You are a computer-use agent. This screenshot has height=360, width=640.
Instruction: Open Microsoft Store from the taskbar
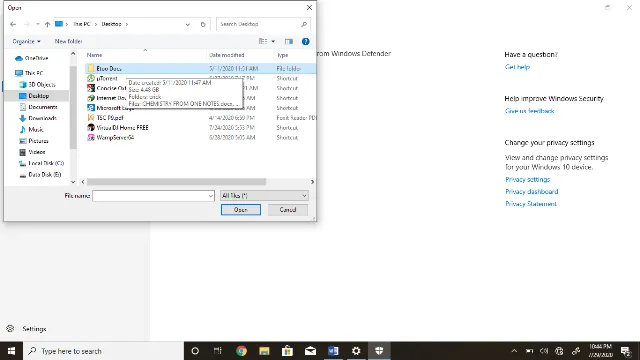(x=287, y=351)
